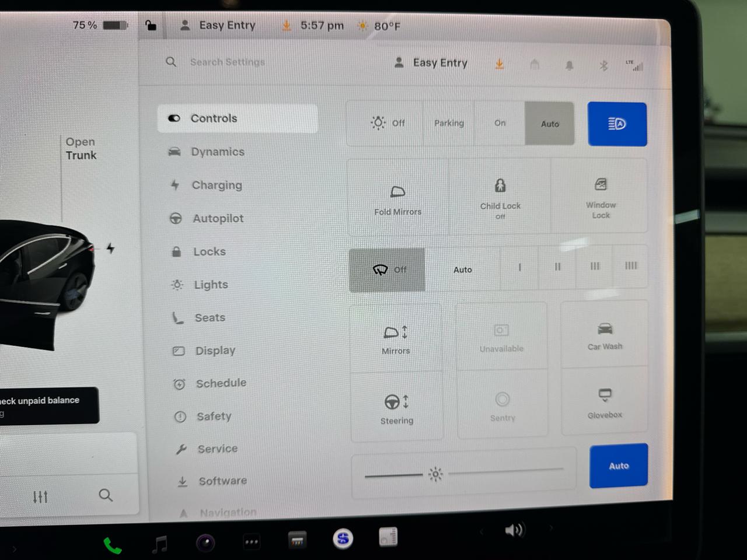Open the Safety settings tab
This screenshot has width=747, height=560.
[214, 416]
